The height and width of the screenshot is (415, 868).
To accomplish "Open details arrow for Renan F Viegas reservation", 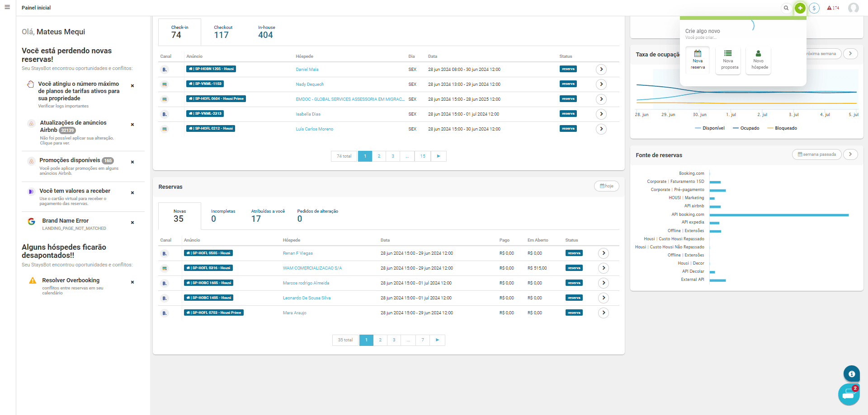I will point(604,253).
